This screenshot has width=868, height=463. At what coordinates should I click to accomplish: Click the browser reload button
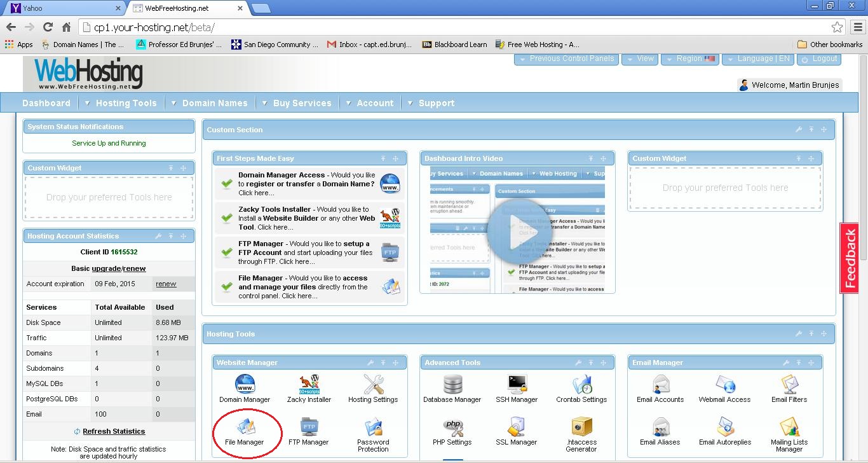48,27
